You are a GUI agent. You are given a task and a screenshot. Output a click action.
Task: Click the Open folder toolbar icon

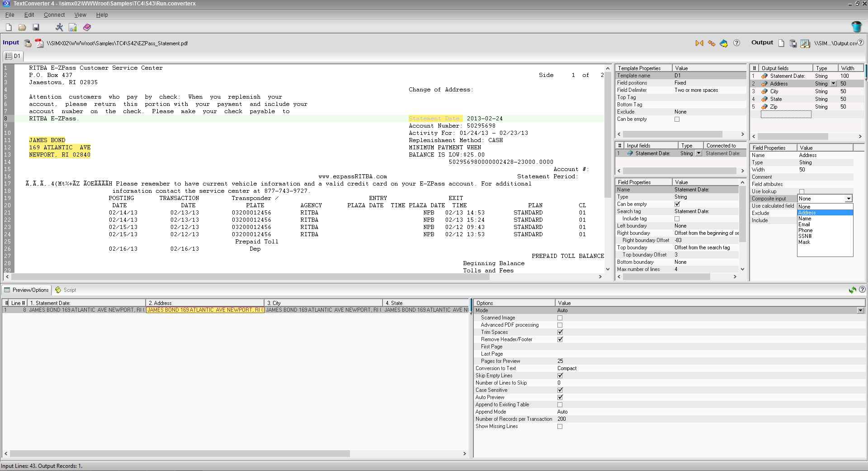[x=22, y=28]
